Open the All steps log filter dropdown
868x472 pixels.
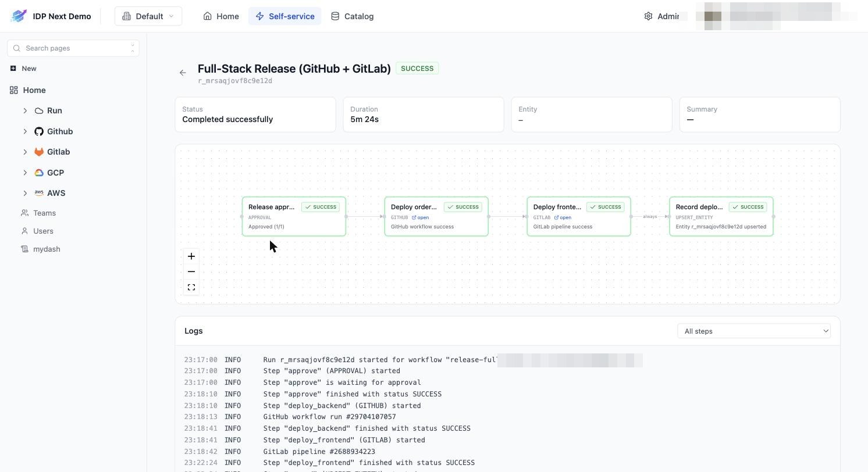pyautogui.click(x=754, y=331)
